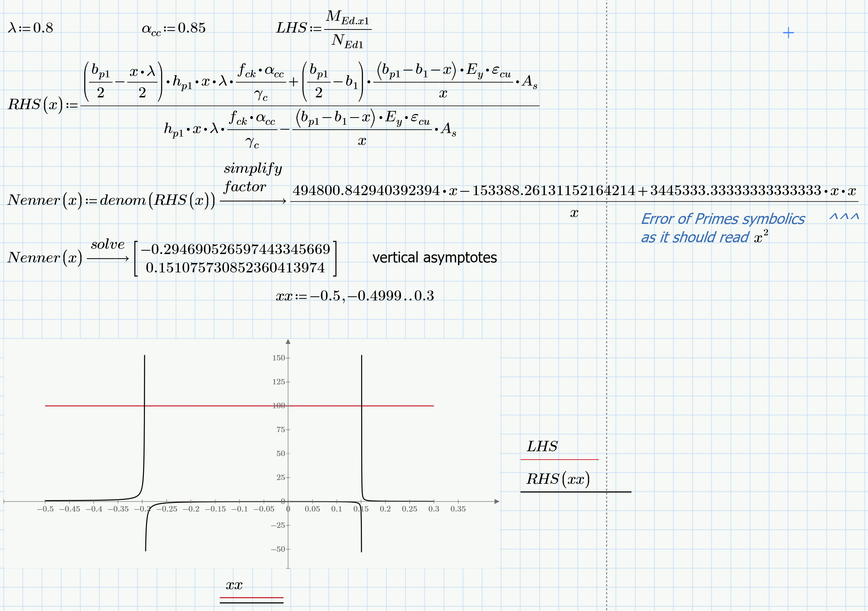Select the XY plot region

(x=250, y=446)
